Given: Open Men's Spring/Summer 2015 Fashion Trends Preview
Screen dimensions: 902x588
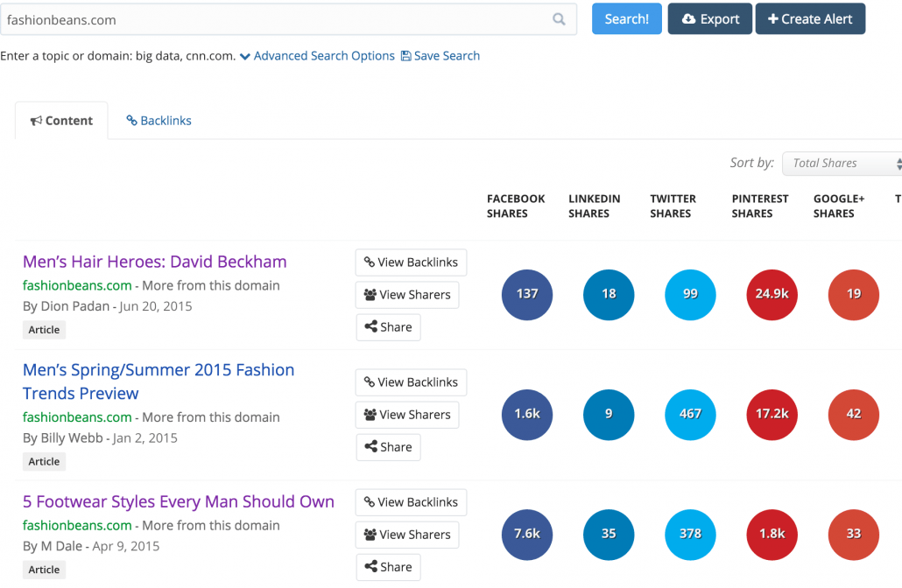Looking at the screenshot, I should pyautogui.click(x=159, y=381).
